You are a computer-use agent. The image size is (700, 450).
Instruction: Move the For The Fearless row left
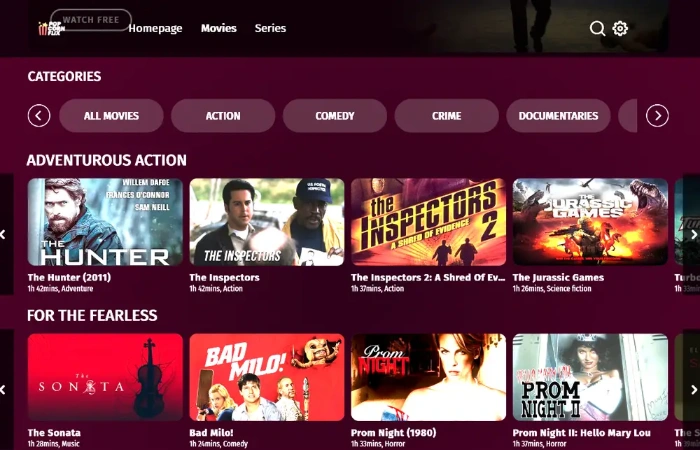(4, 390)
